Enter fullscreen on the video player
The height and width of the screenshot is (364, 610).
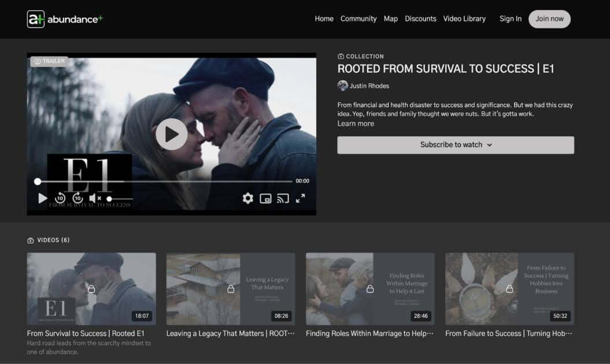point(301,198)
